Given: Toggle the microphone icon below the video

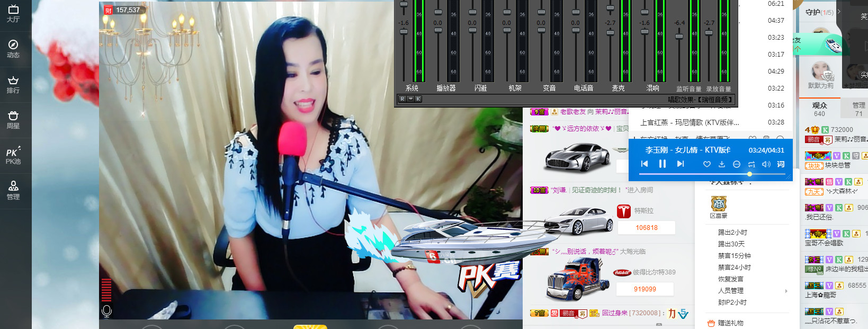Looking at the screenshot, I should click(x=106, y=311).
